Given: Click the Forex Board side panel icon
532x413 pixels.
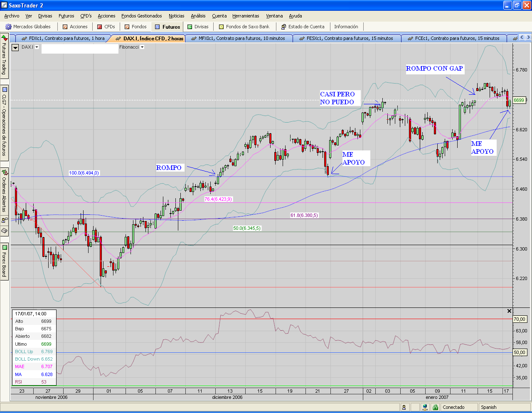Looking at the screenshot, I should [4, 247].
